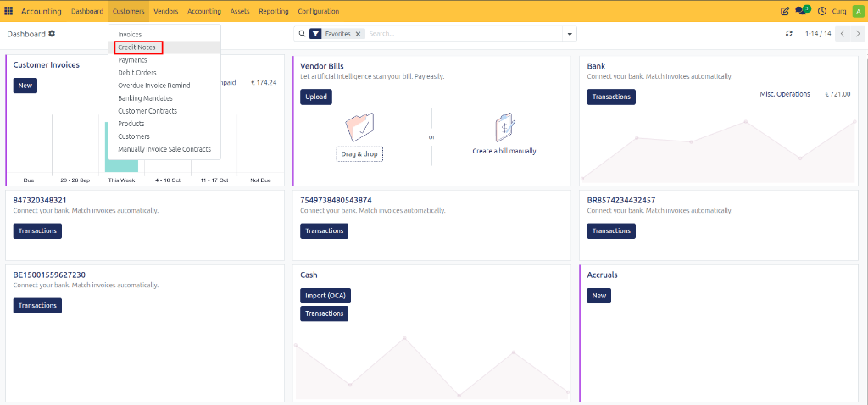Click the Drag & drop dashed box

[359, 154]
